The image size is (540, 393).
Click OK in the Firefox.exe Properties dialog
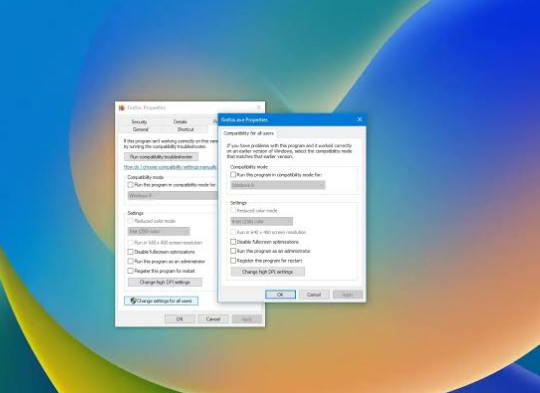click(x=280, y=294)
